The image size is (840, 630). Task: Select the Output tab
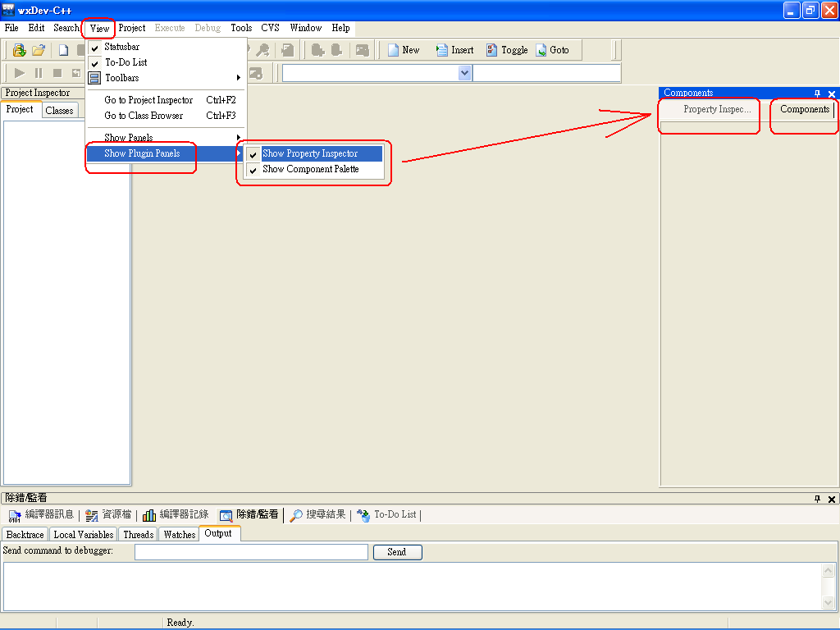[218, 533]
